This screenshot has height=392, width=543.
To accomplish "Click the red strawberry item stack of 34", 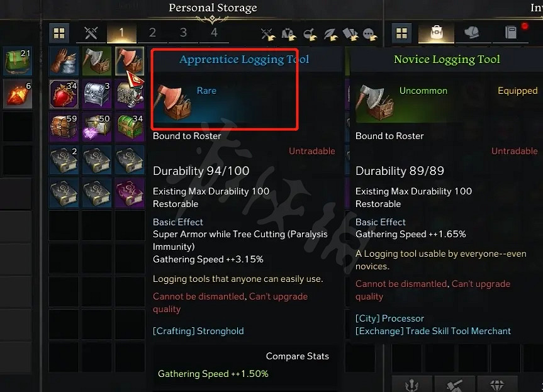I will tap(64, 94).
